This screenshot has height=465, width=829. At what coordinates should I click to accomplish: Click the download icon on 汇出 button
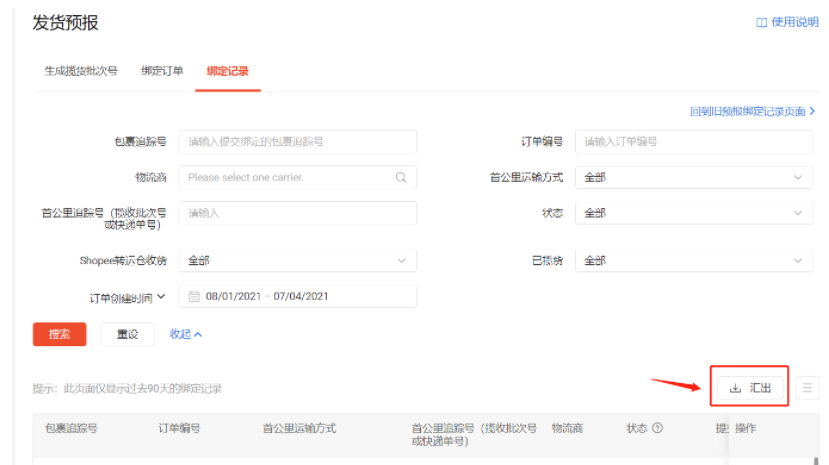coord(735,388)
